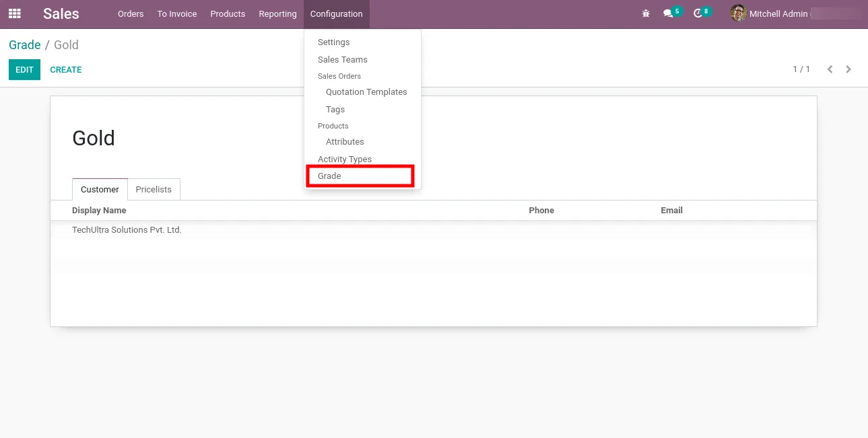The width and height of the screenshot is (868, 438).
Task: Click Mitchell Admin avatar picture
Action: click(x=738, y=13)
